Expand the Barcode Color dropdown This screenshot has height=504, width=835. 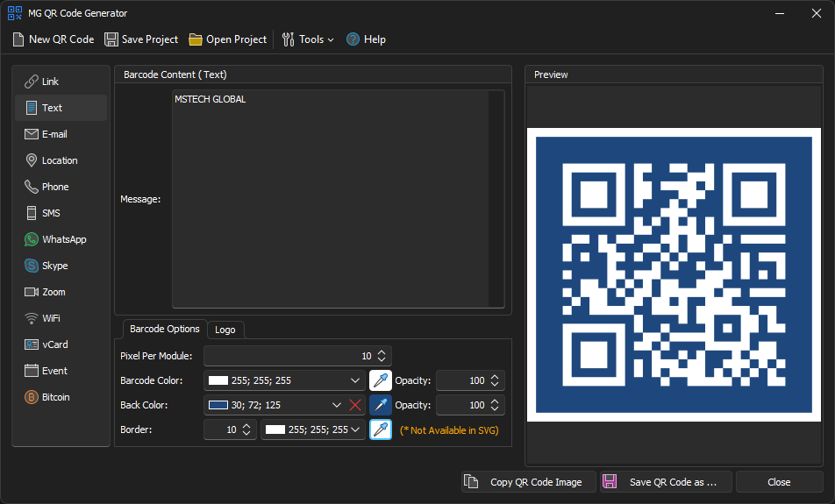[355, 380]
